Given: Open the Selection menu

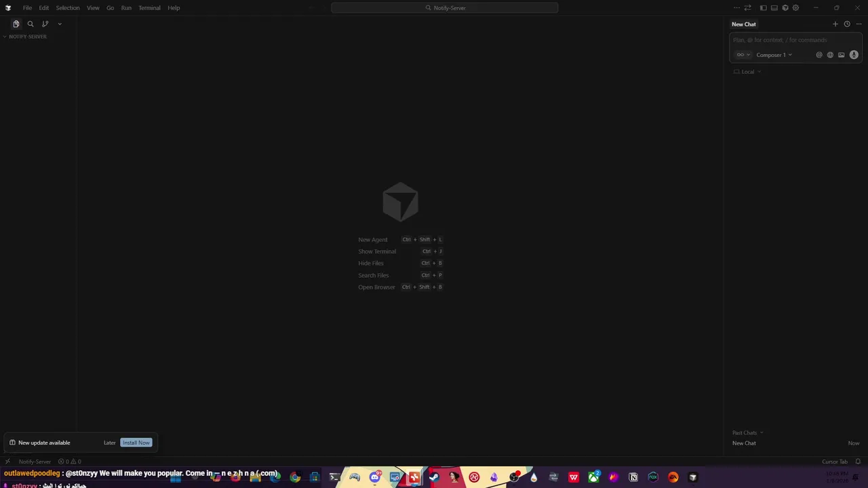Looking at the screenshot, I should point(68,7).
